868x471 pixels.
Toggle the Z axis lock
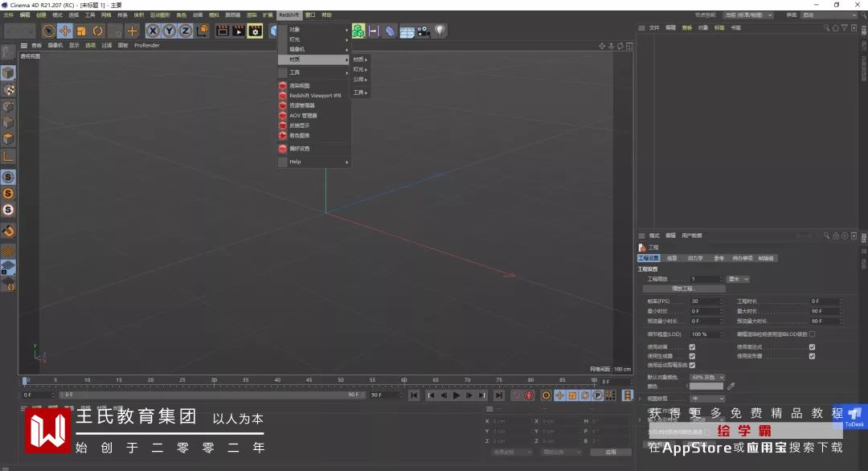(x=186, y=31)
